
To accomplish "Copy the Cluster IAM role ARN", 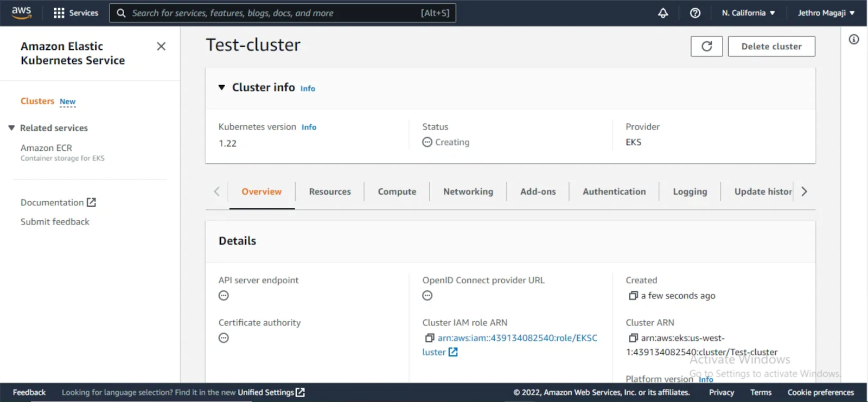I will (429, 338).
